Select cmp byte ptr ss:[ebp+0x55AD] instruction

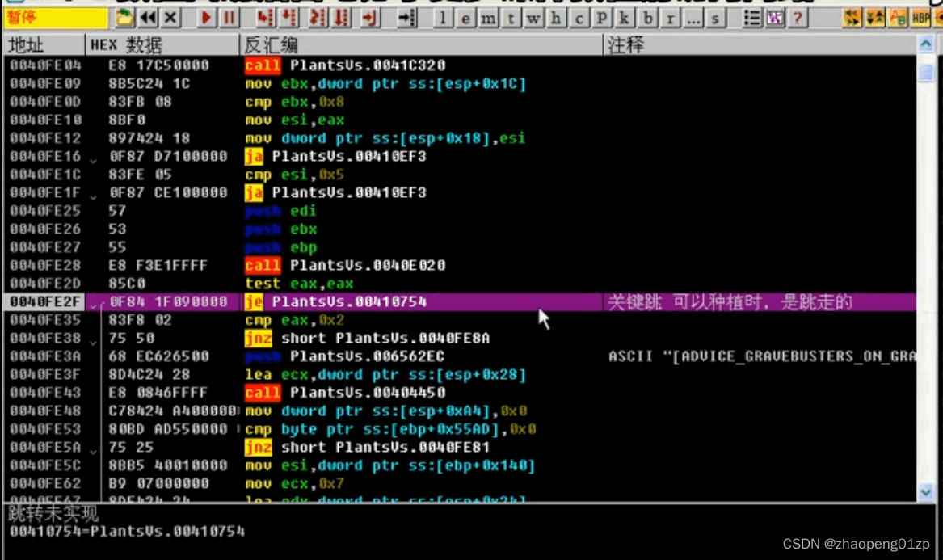391,429
